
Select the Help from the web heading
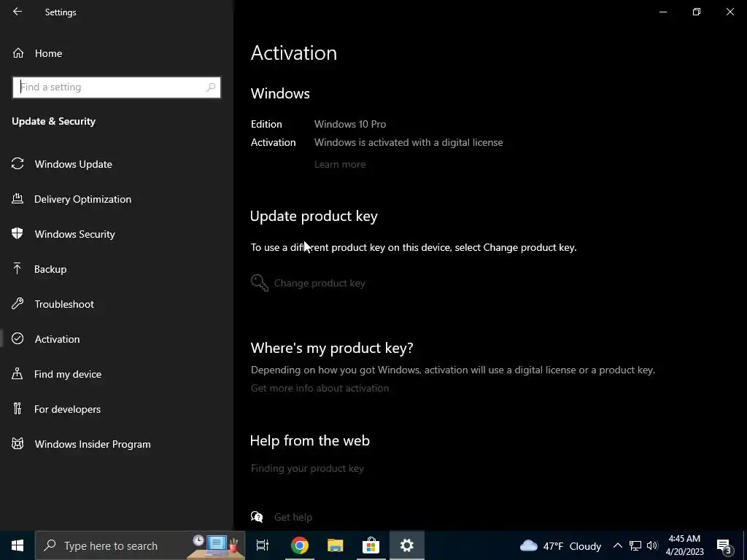(x=310, y=440)
